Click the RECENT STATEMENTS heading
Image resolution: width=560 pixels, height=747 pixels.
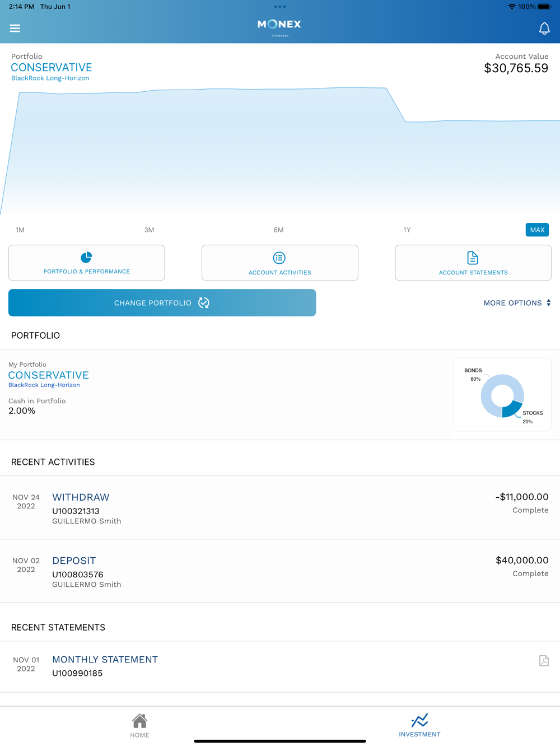[x=58, y=627]
